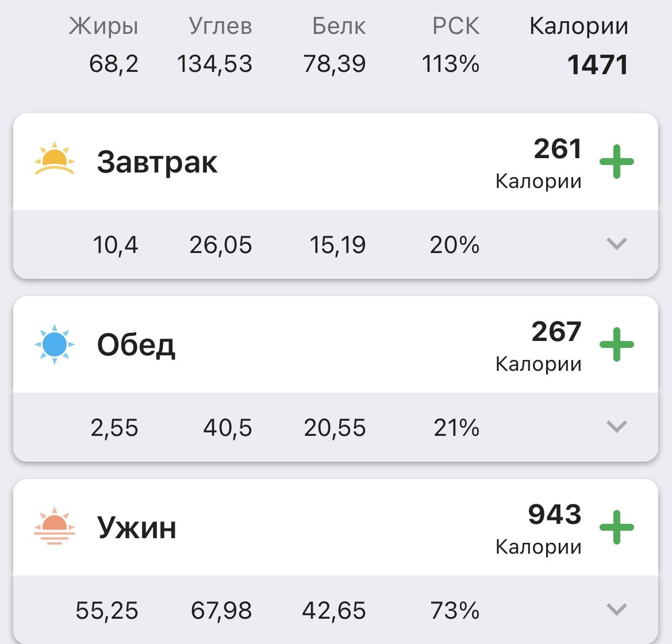Expand the Завтрак details chevron

616,244
